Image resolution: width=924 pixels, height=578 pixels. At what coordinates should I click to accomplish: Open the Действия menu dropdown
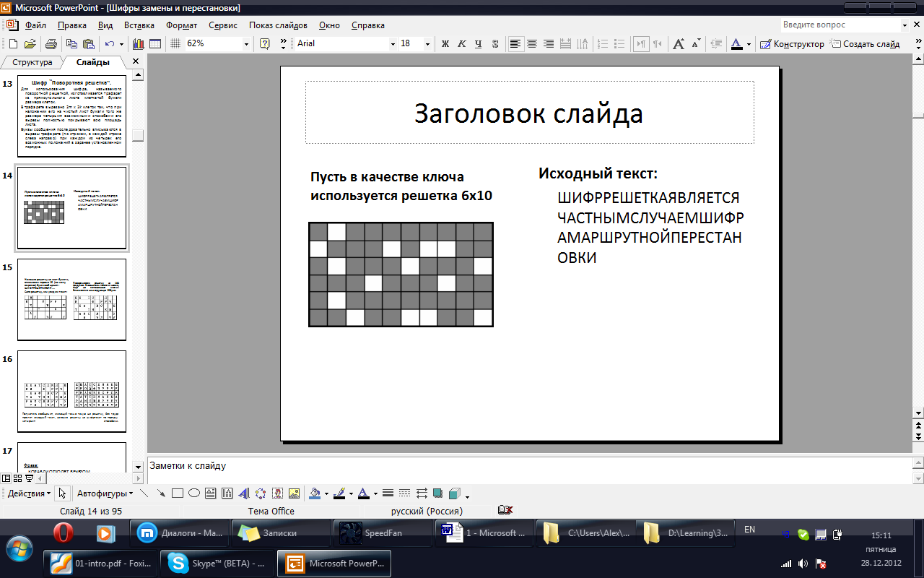[29, 493]
